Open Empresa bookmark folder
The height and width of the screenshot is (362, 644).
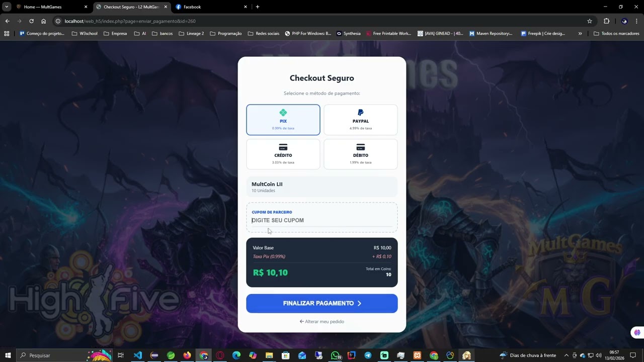click(115, 34)
